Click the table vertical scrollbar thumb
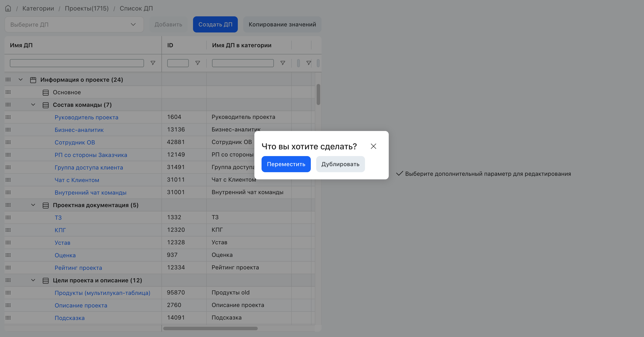Screen dimensions: 644x337 pos(318,94)
